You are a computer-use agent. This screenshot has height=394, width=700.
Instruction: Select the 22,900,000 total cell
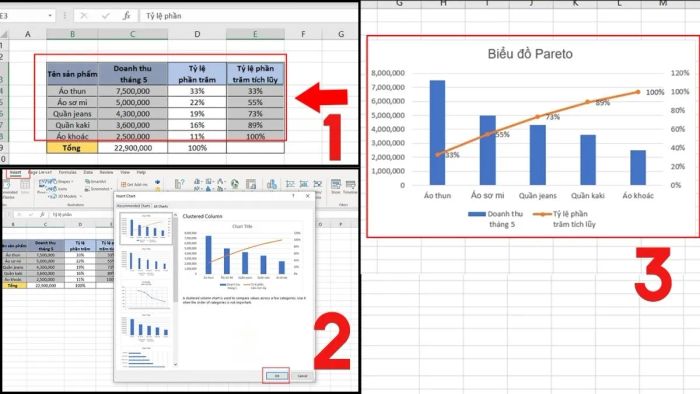pyautogui.click(x=133, y=148)
